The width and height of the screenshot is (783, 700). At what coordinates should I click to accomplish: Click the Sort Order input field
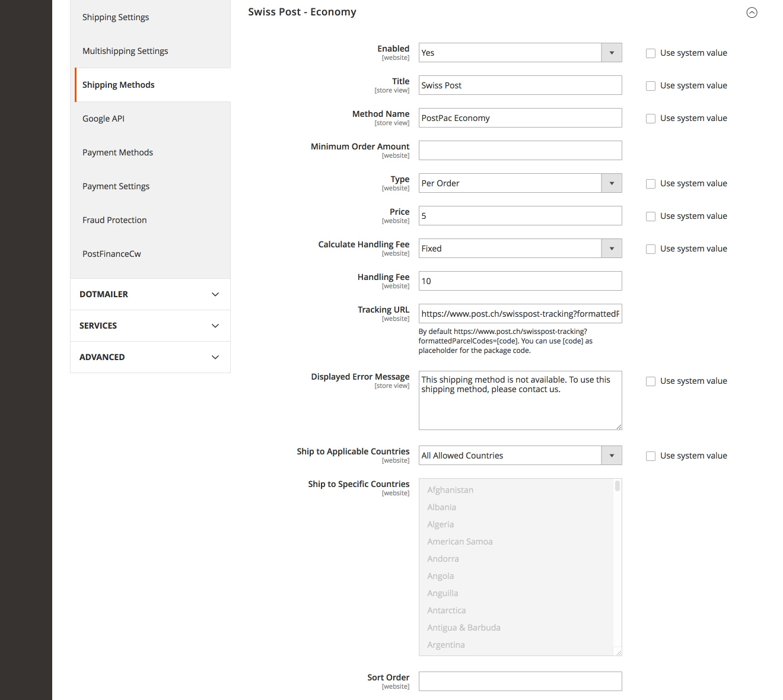click(520, 682)
